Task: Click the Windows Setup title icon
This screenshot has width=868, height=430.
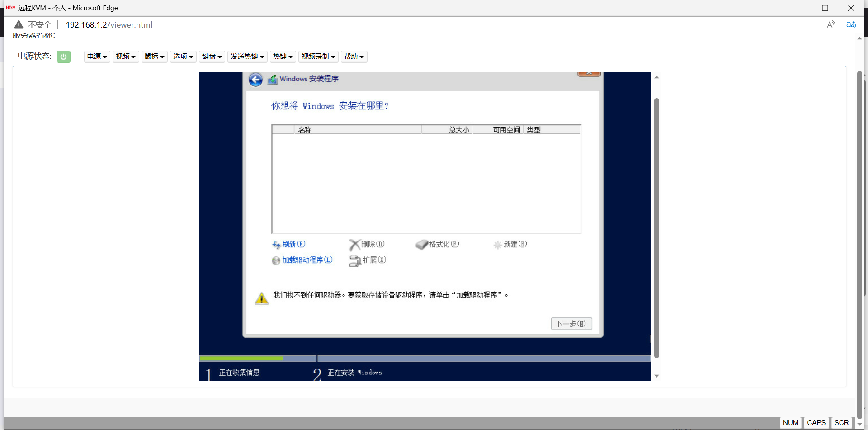Action: (273, 79)
